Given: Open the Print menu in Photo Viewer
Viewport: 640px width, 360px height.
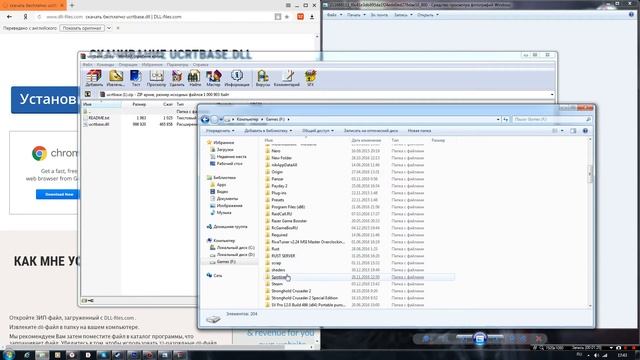Looking at the screenshot, I should click(x=356, y=15).
